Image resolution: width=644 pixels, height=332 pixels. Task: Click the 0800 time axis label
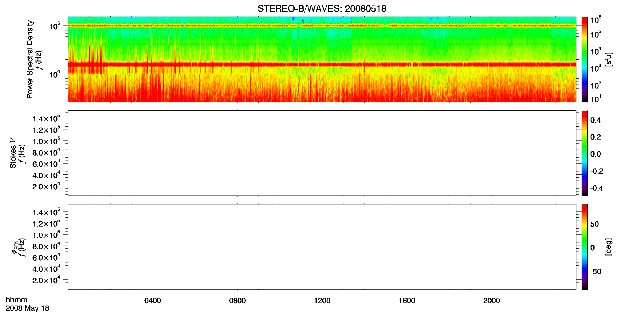(238, 301)
